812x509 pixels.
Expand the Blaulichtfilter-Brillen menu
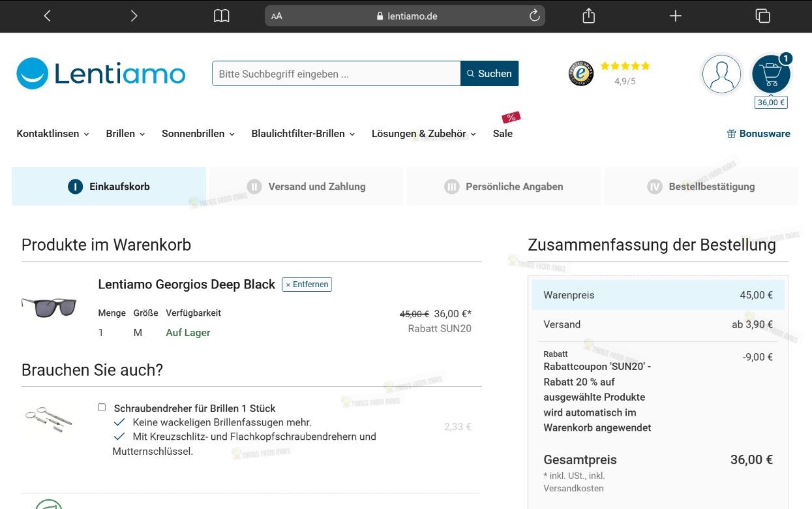coord(303,134)
